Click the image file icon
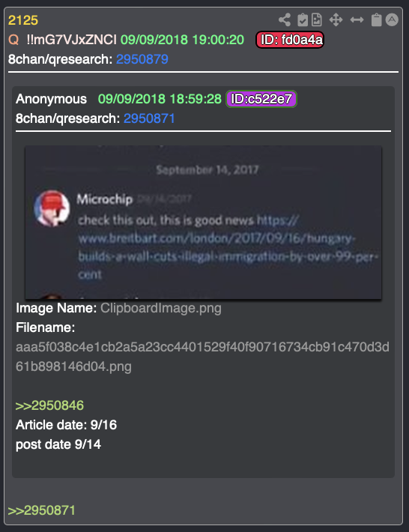The height and width of the screenshot is (532, 409). (317, 19)
